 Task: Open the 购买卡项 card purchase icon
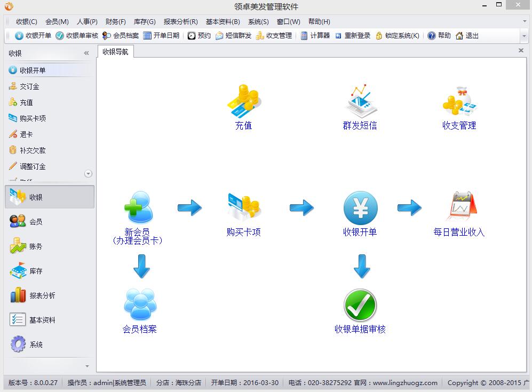(243, 207)
